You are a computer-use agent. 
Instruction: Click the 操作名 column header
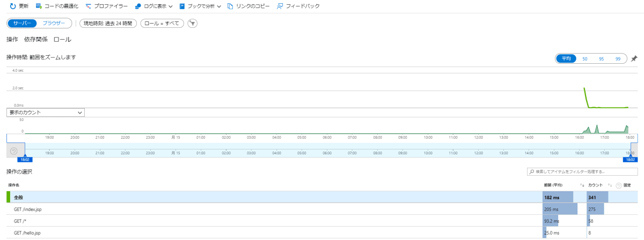tap(13, 185)
